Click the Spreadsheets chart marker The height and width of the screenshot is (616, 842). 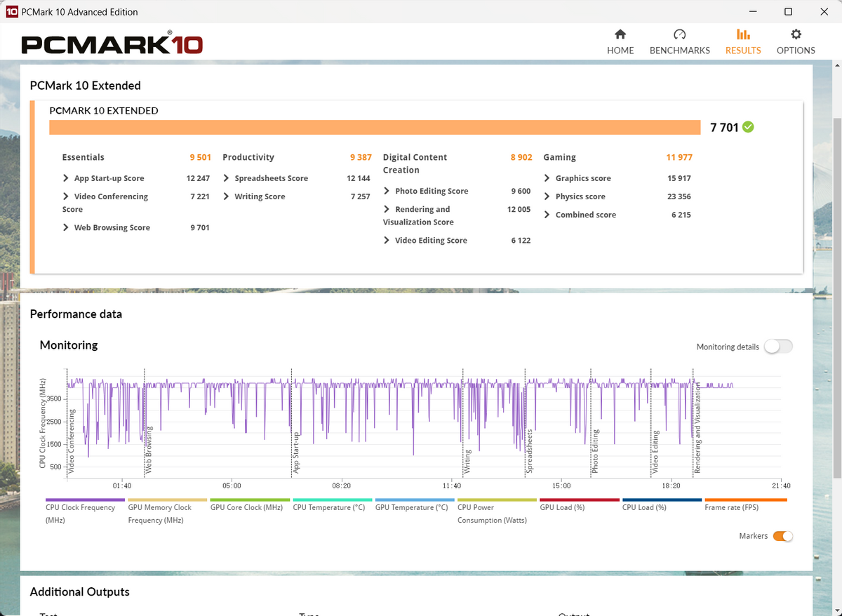pyautogui.click(x=530, y=451)
